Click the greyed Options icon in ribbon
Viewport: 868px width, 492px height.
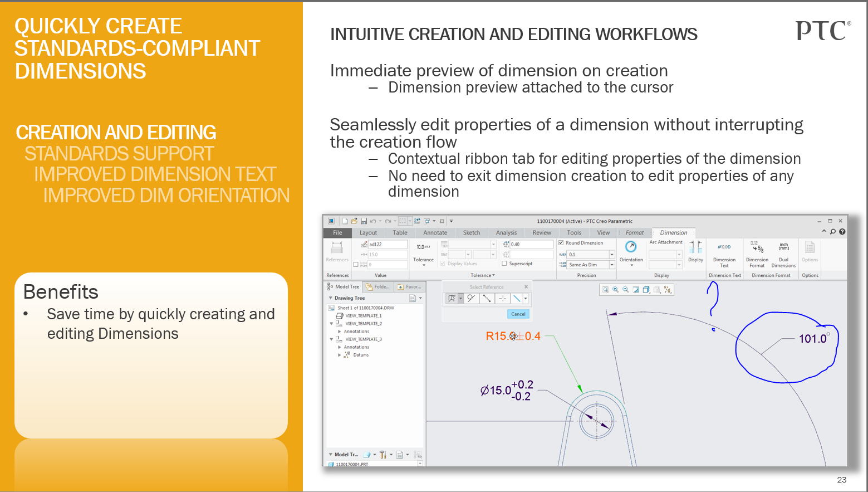pos(810,247)
